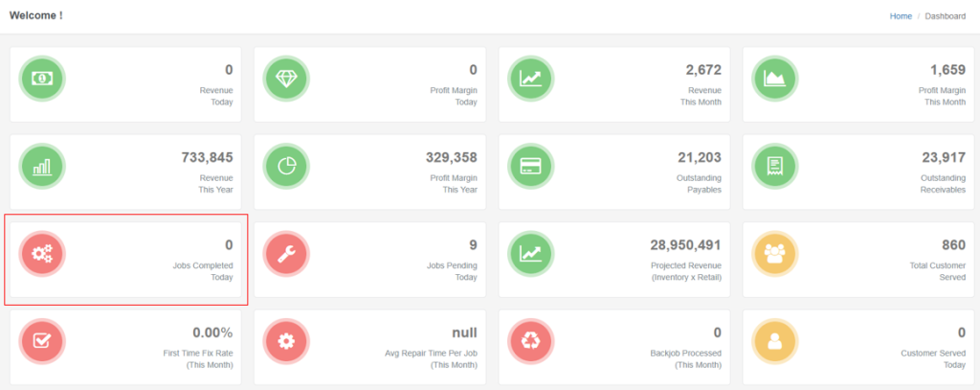Click the receipt icon for Outstanding Receivables
Screen dimensions: 980x390
[775, 167]
